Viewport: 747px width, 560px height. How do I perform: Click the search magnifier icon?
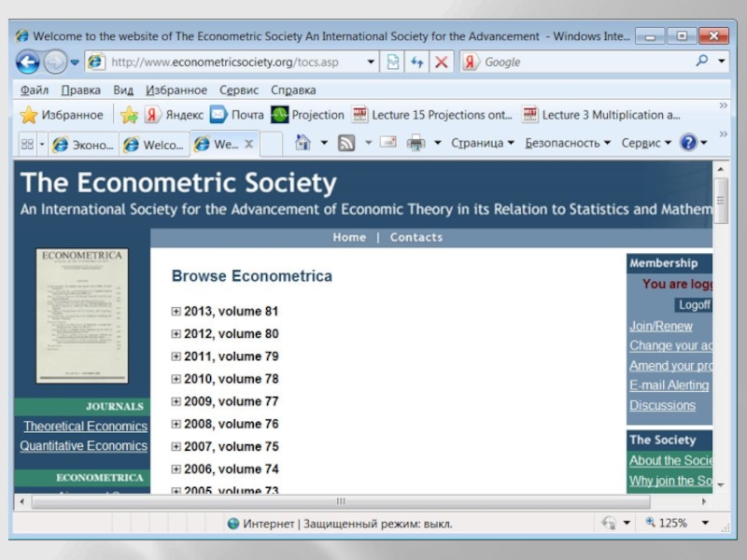pos(701,62)
